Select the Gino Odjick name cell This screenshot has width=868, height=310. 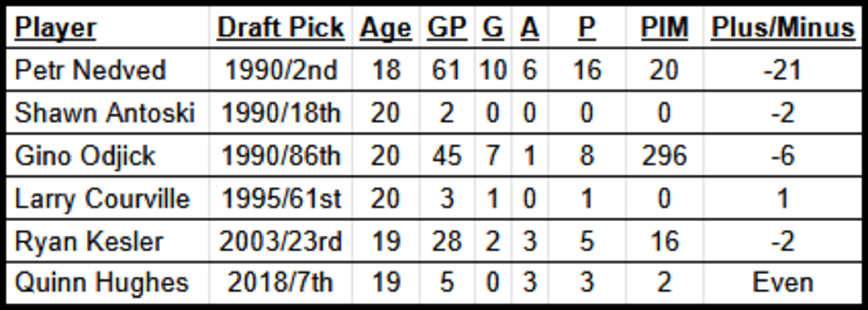[85, 156]
